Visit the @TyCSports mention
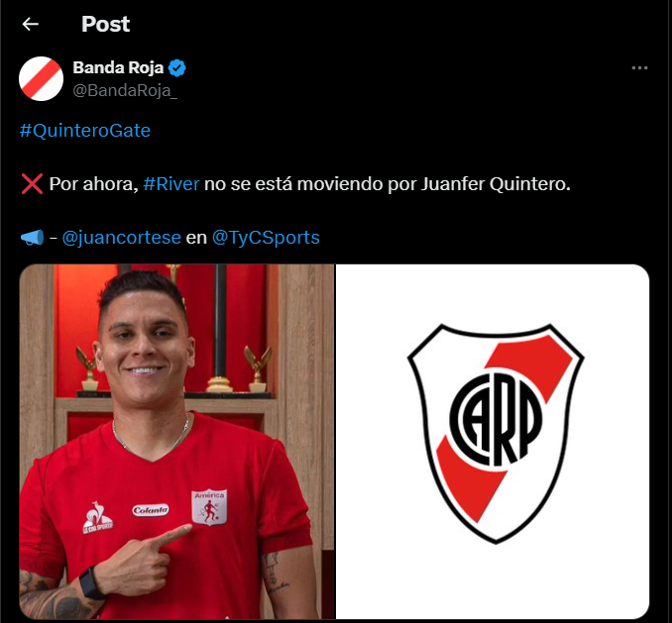The width and height of the screenshot is (672, 623). 267,237
